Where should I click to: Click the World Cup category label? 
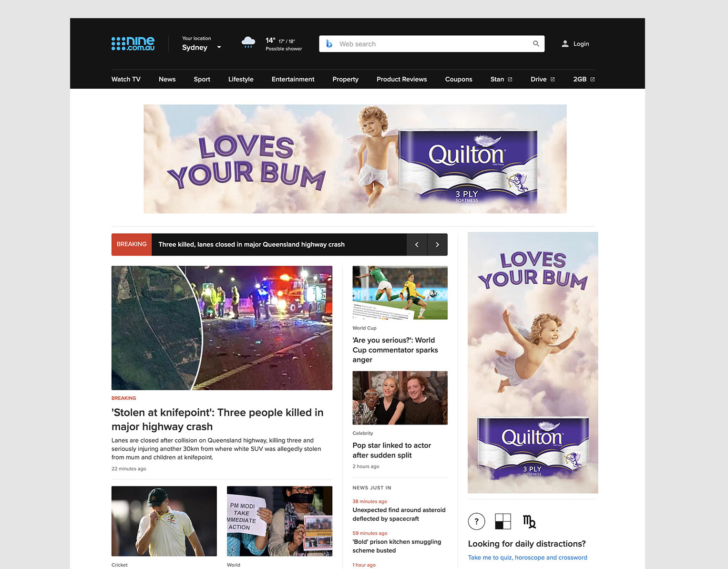[x=364, y=328]
